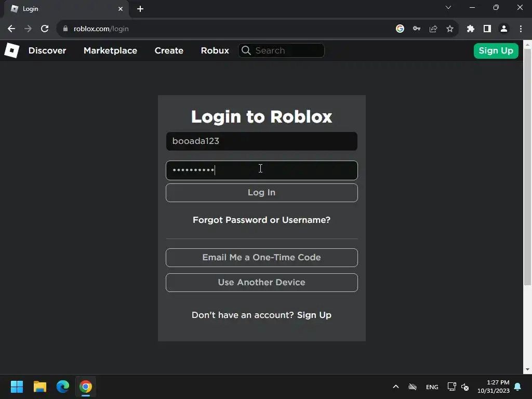Click the Sign Up link below form
This screenshot has width=532, height=399.
[x=314, y=315]
